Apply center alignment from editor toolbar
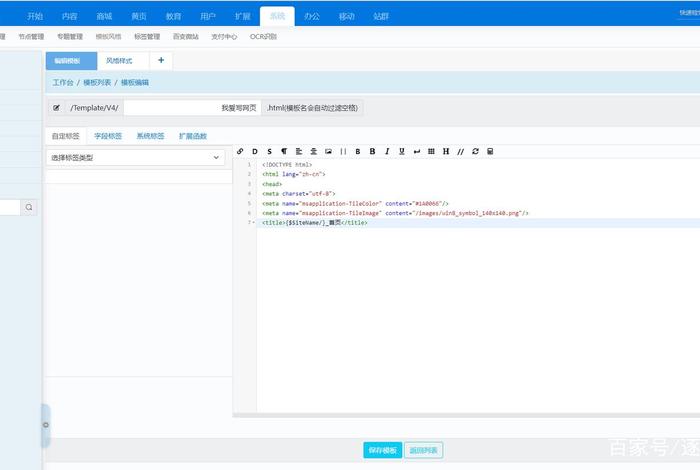The height and width of the screenshot is (470, 700). click(x=313, y=151)
